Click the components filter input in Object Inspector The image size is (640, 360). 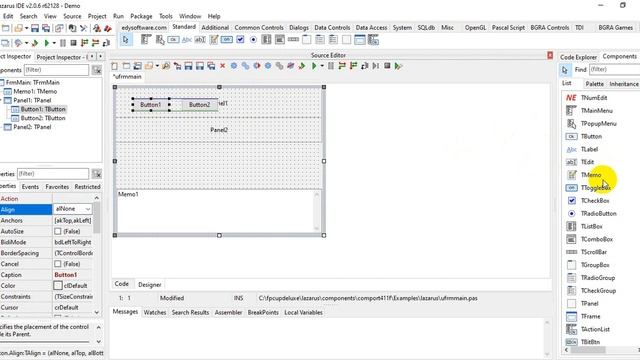(x=56, y=70)
